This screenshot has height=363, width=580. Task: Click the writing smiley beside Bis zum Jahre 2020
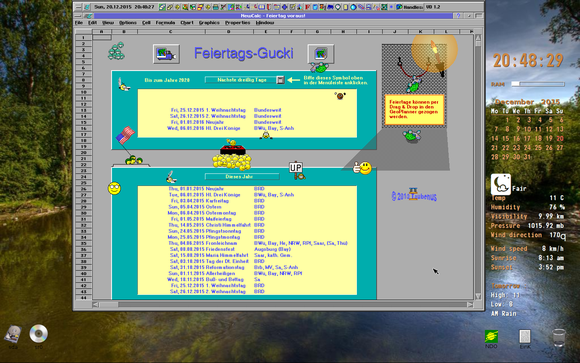(123, 84)
